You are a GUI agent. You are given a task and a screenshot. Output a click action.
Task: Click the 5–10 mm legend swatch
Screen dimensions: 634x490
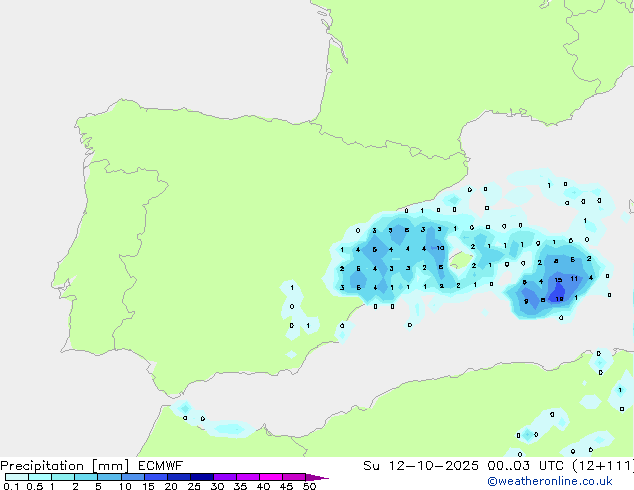click(109, 477)
